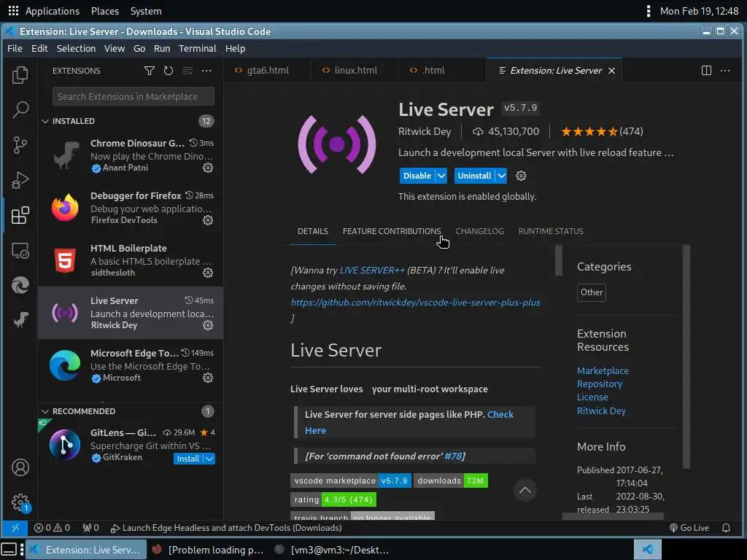Switch to vm3@vm3 terminal taskbar window

[x=332, y=550]
